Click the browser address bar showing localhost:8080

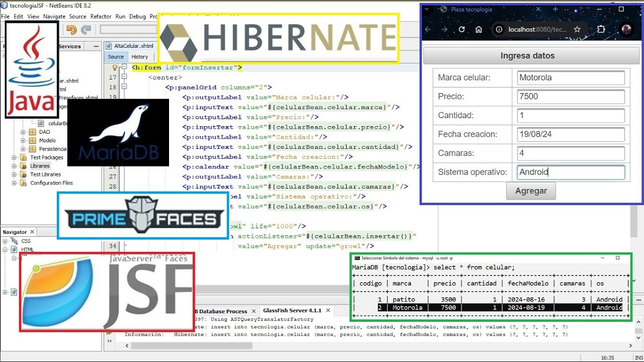(539, 30)
